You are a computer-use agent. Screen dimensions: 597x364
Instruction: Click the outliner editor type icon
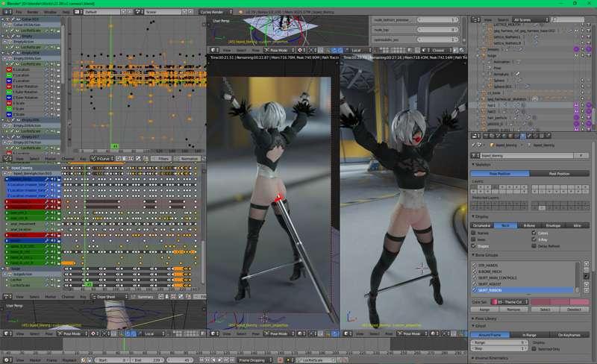(x=476, y=19)
